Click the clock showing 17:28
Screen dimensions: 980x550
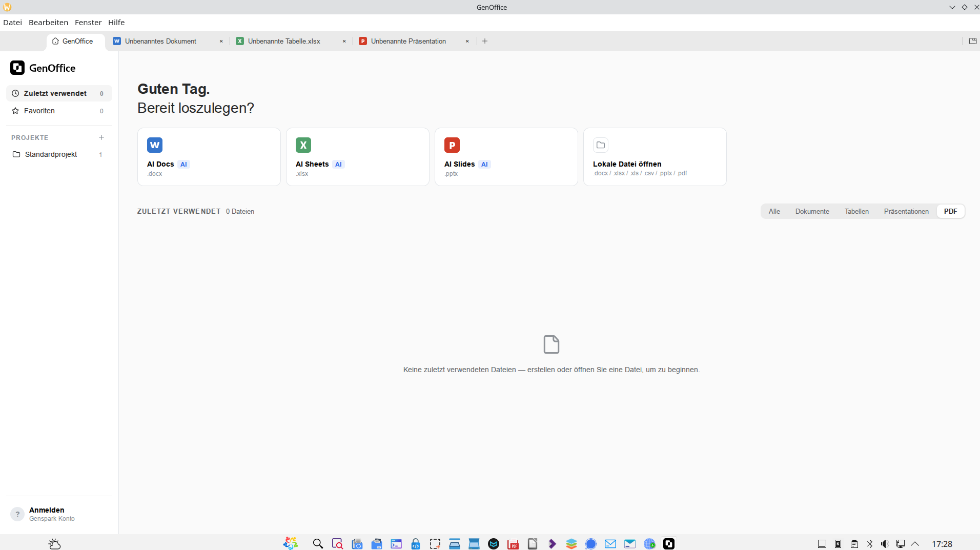tap(942, 544)
